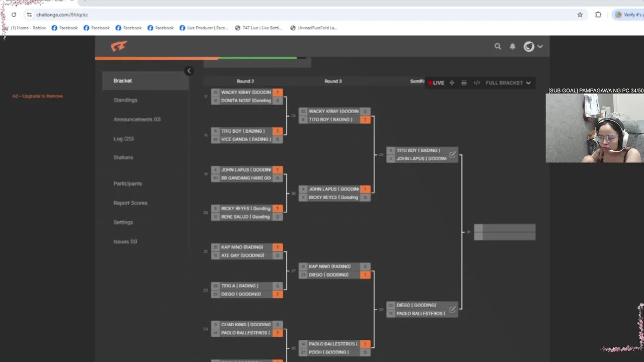Select DIEGO in Round 3
The image size is (644, 362).
(x=334, y=275)
